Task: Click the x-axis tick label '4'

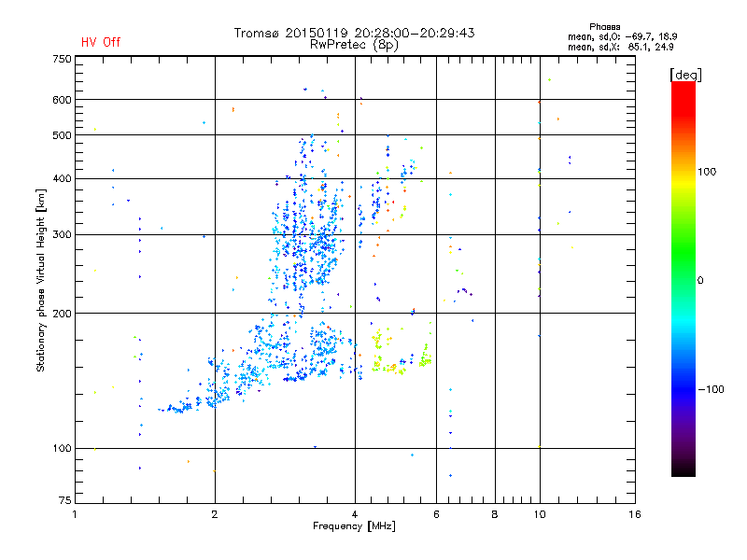Action: 355,514
